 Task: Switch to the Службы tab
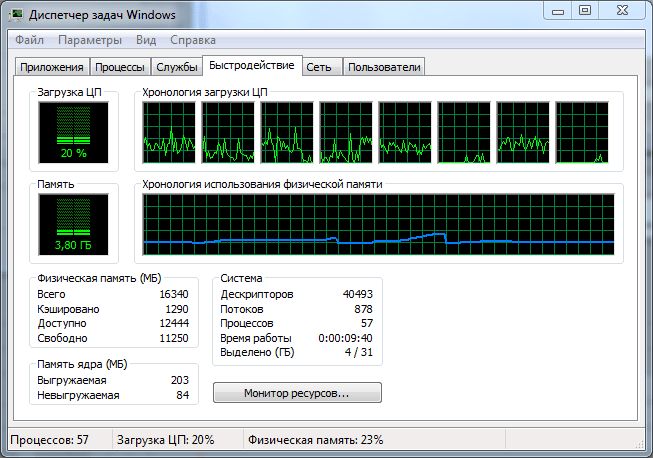pos(177,67)
